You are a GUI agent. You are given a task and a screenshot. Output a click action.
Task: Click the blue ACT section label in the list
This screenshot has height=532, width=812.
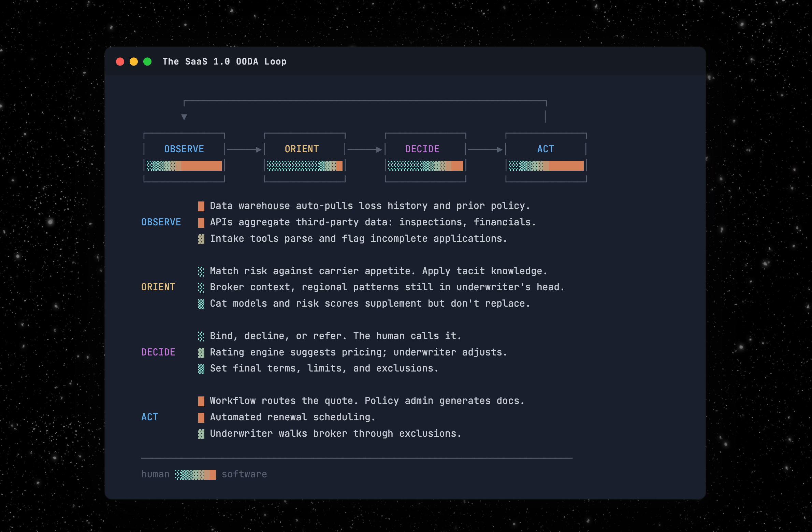pyautogui.click(x=150, y=417)
